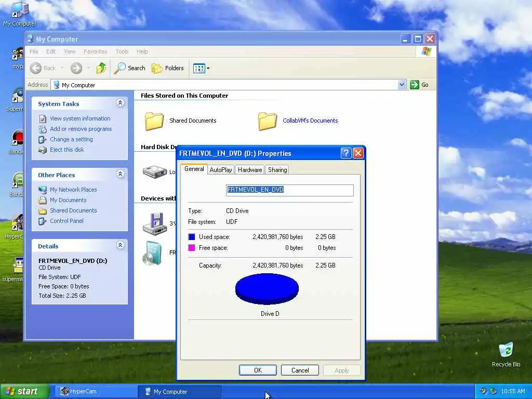532x399 pixels.
Task: Open the Edit menu
Action: point(51,51)
